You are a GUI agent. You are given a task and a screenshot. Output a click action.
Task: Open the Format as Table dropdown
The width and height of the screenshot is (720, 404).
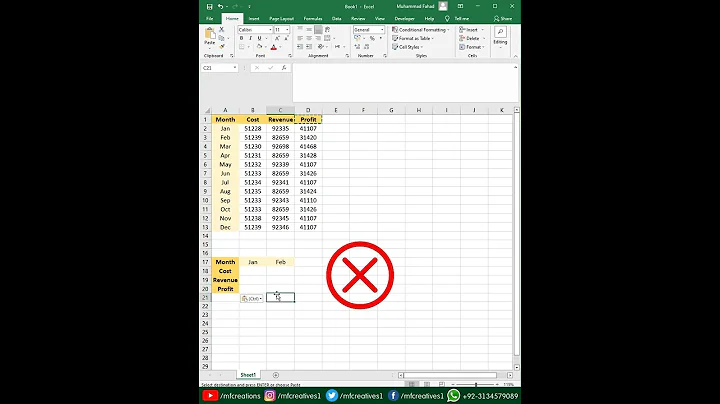[x=413, y=38]
